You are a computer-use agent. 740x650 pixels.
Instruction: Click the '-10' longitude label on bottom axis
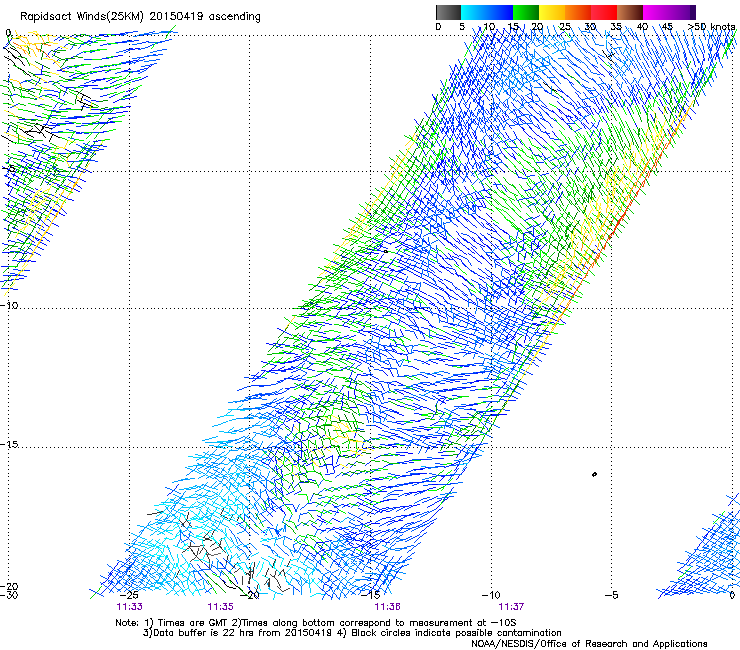click(x=491, y=595)
